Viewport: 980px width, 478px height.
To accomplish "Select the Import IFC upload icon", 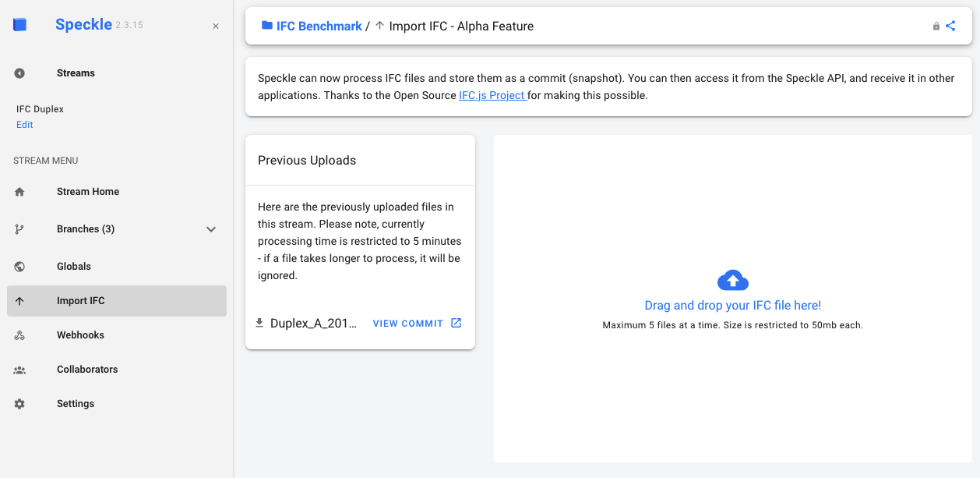I will tap(19, 300).
